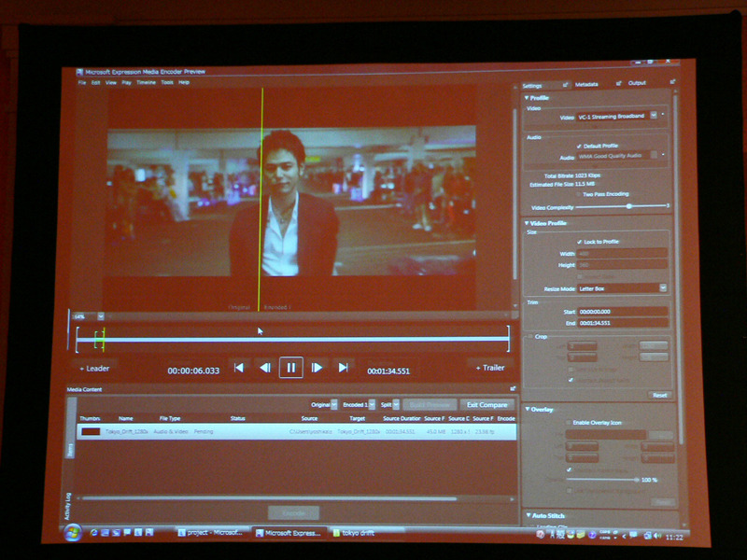Open the preview zoom percentage dropdown
747x560 pixels.
coord(101,316)
